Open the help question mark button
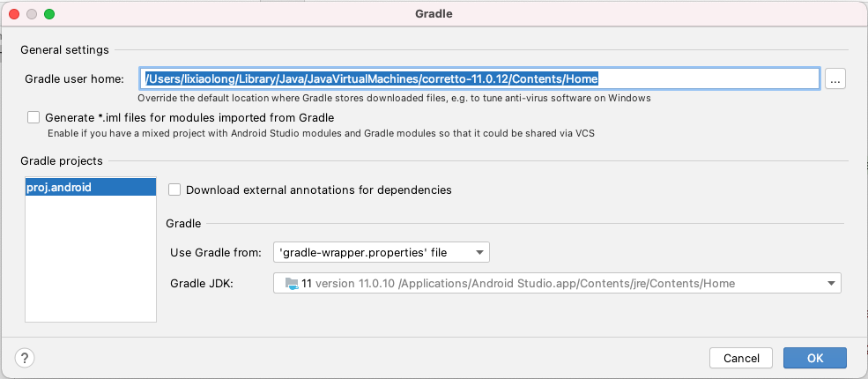The image size is (868, 379). pos(25,358)
